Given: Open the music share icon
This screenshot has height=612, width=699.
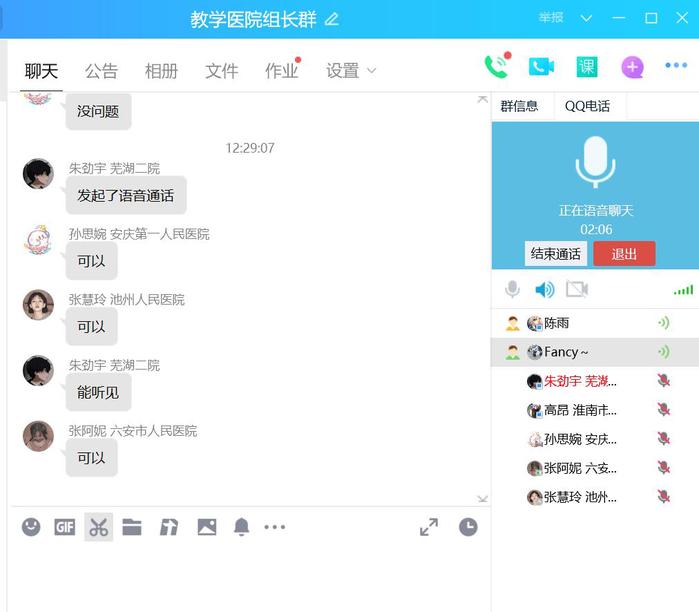Looking at the screenshot, I should [x=169, y=527].
